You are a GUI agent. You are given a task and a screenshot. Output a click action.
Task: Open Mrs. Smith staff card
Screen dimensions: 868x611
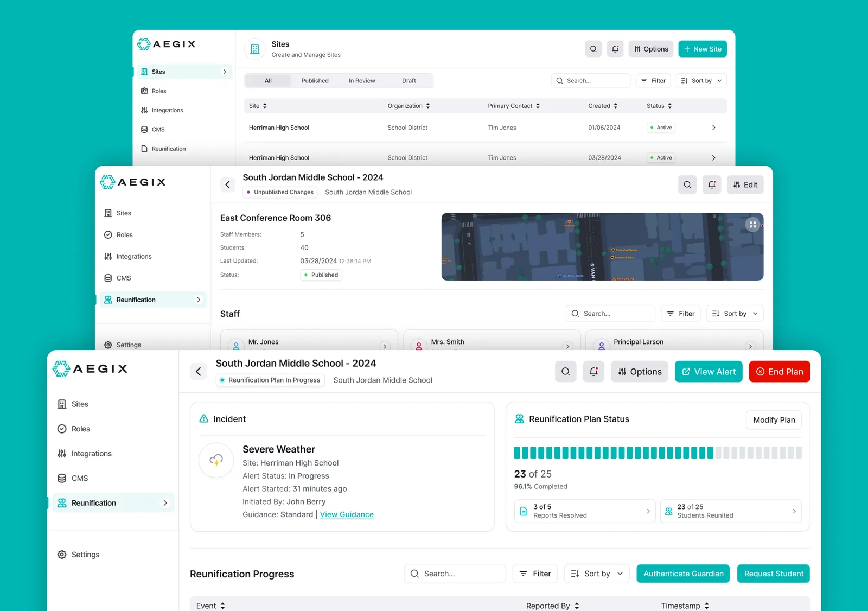coord(492,341)
